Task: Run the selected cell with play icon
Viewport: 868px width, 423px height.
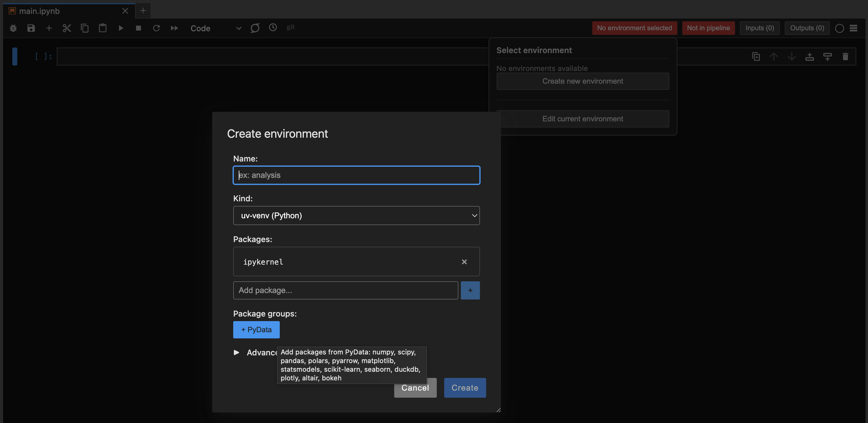Action: pyautogui.click(x=121, y=28)
